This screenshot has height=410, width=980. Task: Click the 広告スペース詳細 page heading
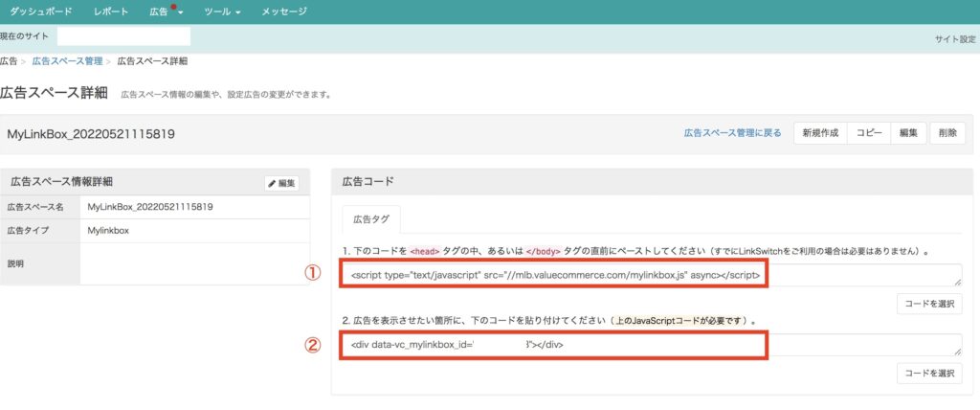pyautogui.click(x=55, y=94)
